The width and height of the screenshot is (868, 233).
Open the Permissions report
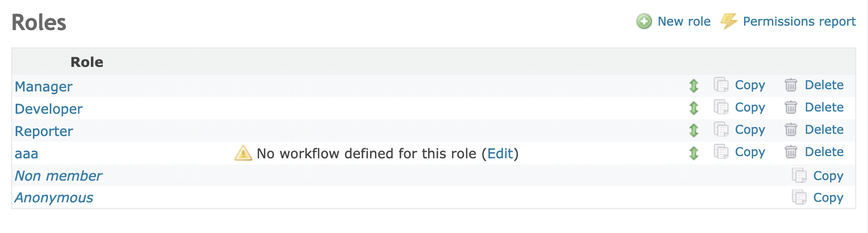799,21
